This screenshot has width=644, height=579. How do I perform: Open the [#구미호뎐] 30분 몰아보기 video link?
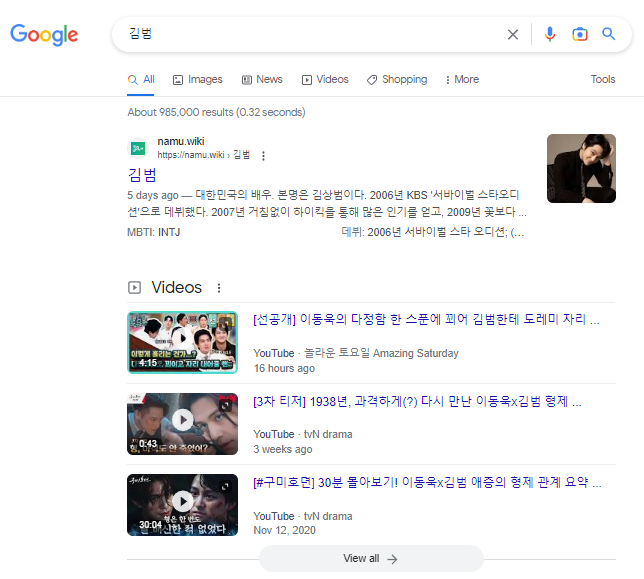(x=427, y=482)
